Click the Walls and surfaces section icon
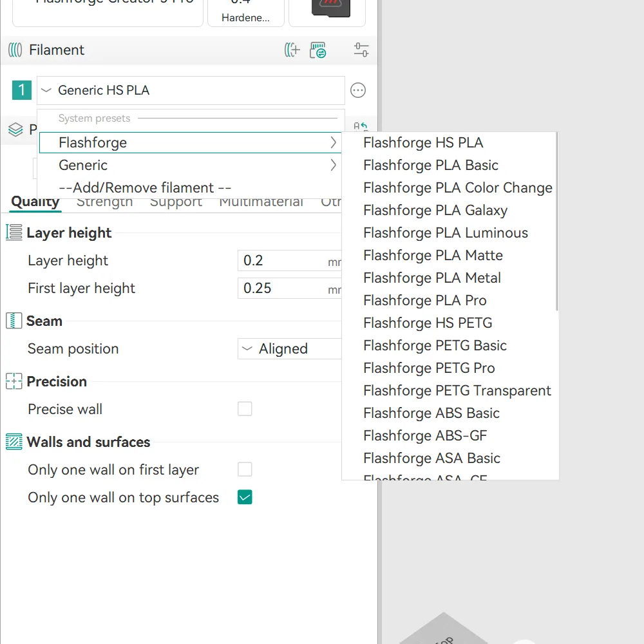This screenshot has width=644, height=644. click(14, 442)
